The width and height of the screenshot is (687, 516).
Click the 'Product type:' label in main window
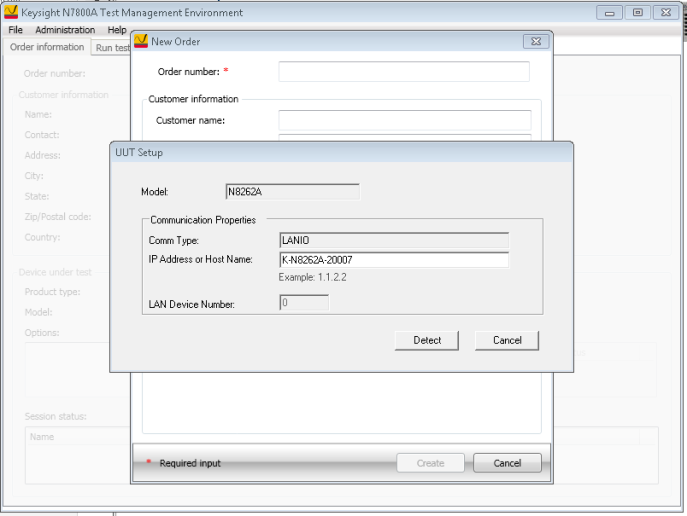(x=53, y=292)
